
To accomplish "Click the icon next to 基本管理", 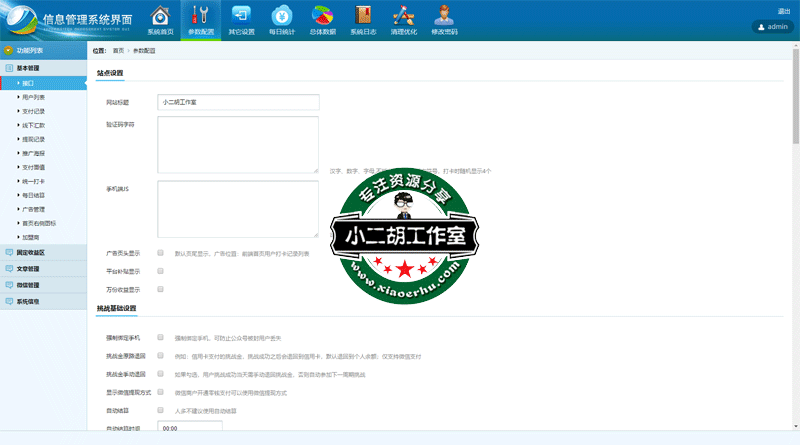I will [x=9, y=68].
